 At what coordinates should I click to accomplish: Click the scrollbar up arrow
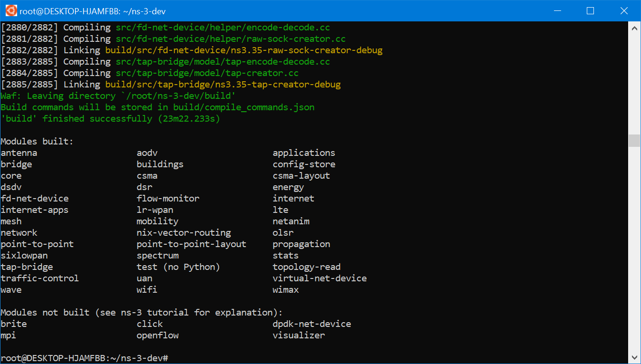click(x=634, y=28)
